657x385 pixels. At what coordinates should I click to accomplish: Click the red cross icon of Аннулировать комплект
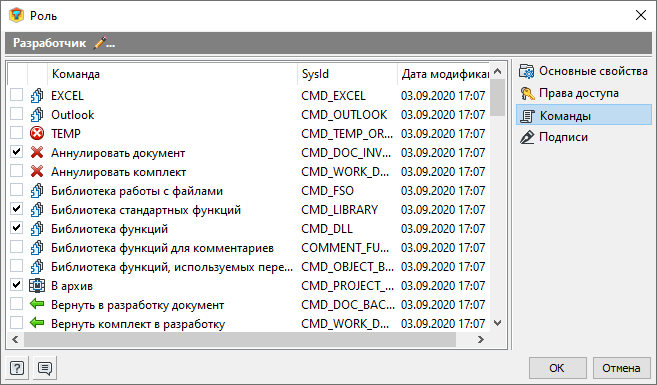37,171
